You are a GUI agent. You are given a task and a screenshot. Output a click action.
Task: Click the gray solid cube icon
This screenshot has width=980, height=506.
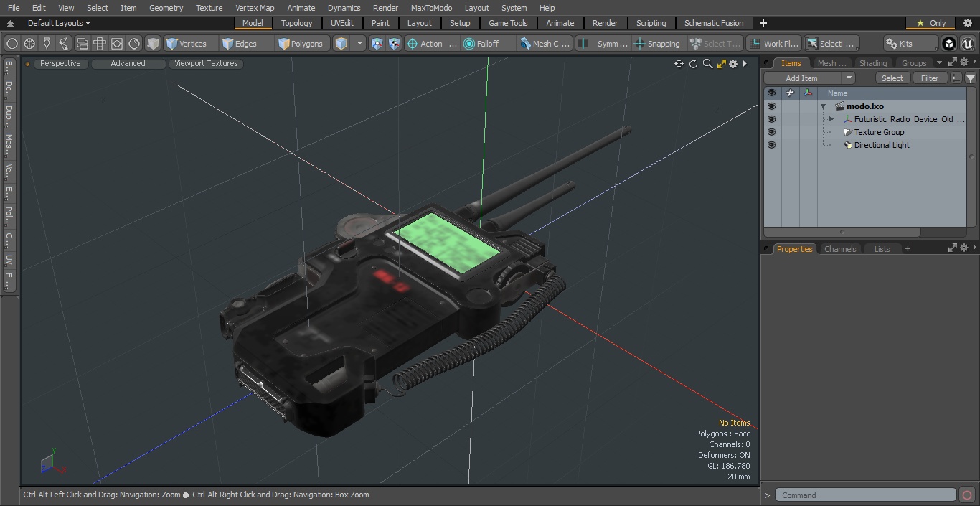[x=153, y=44]
